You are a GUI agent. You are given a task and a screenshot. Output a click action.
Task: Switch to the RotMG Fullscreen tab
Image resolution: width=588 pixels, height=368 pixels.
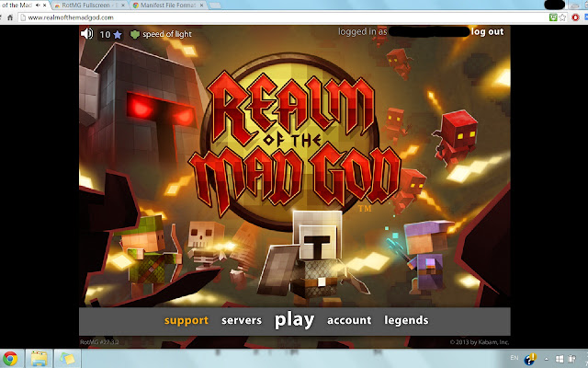tap(88, 6)
